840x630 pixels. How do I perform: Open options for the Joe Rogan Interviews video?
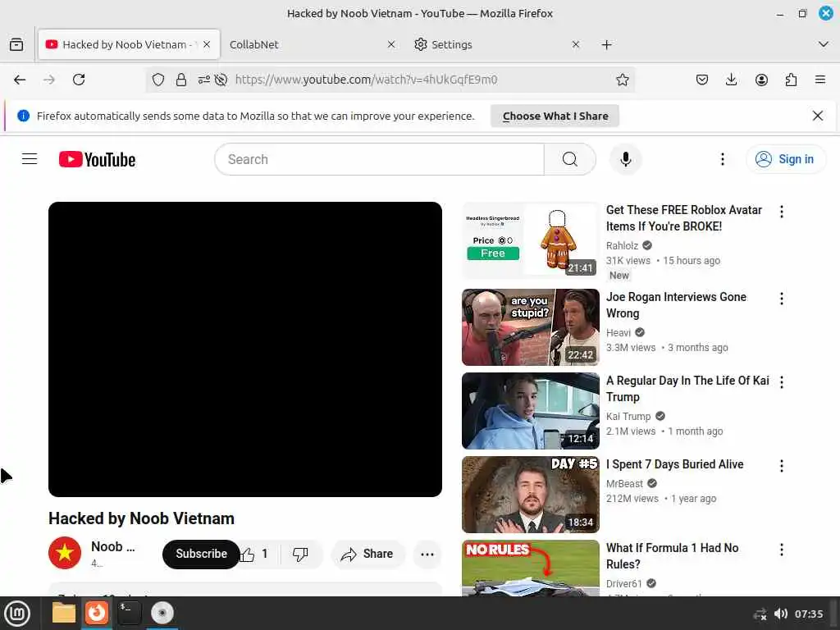[x=782, y=299]
